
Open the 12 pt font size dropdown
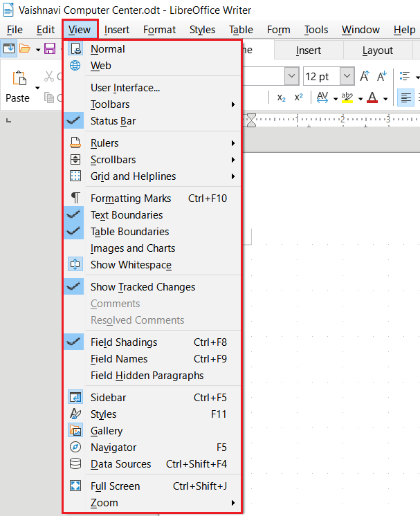[x=347, y=76]
